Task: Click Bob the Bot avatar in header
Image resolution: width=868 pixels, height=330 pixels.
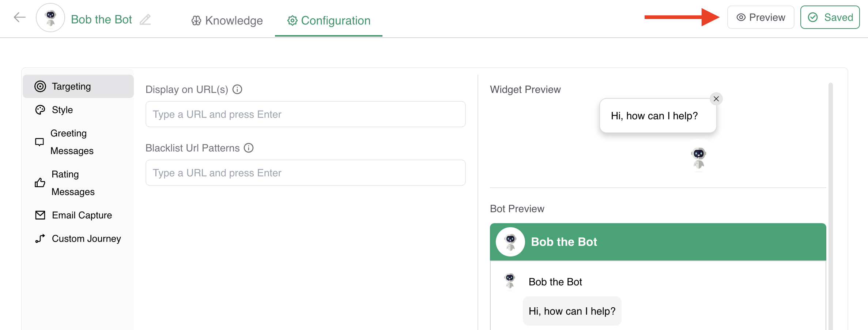Action: pos(50,18)
